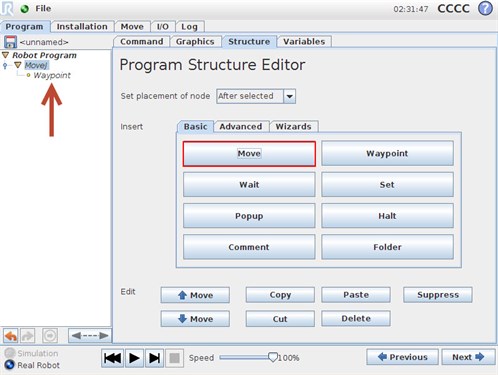Click the greyed redo arrow icon
The width and height of the screenshot is (498, 375).
click(x=28, y=336)
